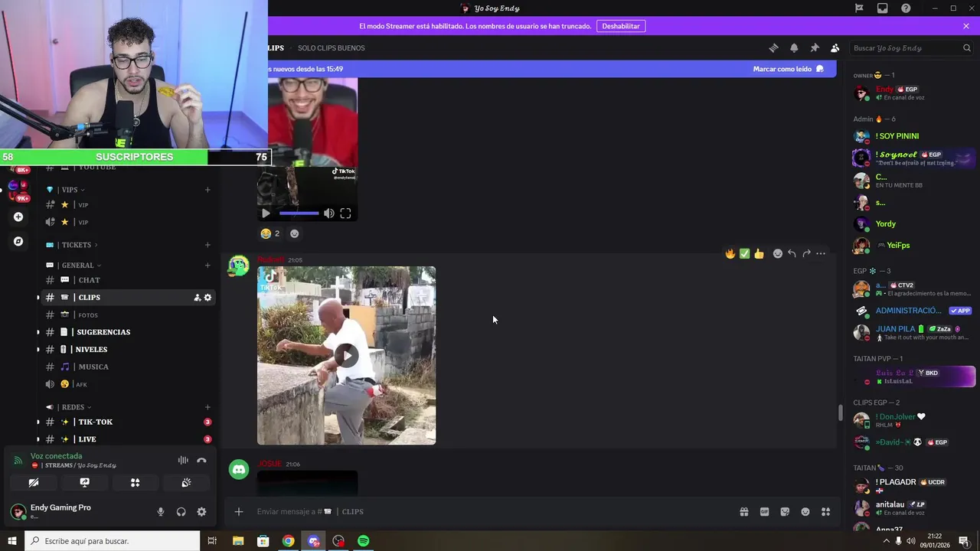980x551 pixels.
Task: Click the connection signal icon by Voz conectada
Action: (x=18, y=460)
